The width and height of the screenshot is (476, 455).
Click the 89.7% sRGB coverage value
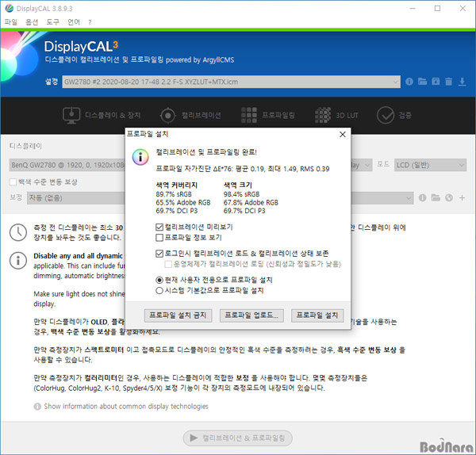point(174,194)
